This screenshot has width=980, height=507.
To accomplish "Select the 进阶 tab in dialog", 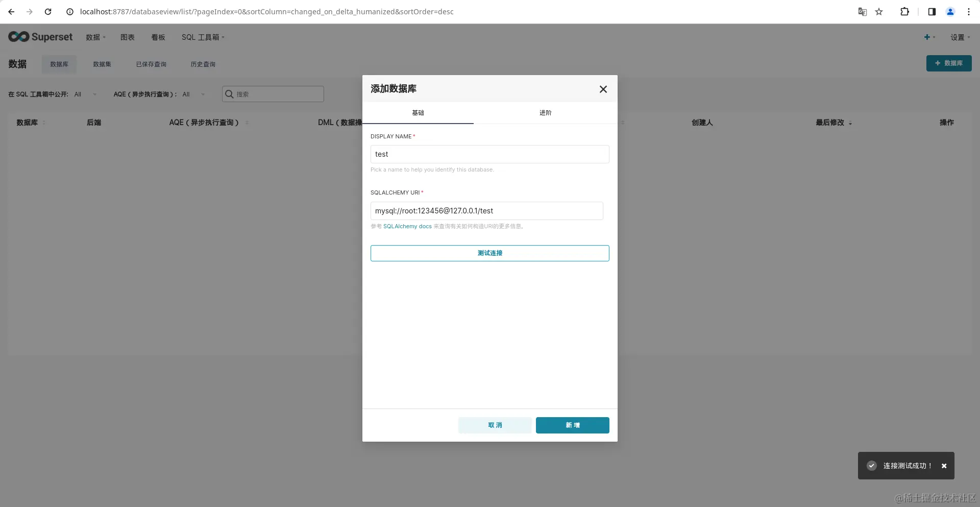I will click(x=546, y=113).
